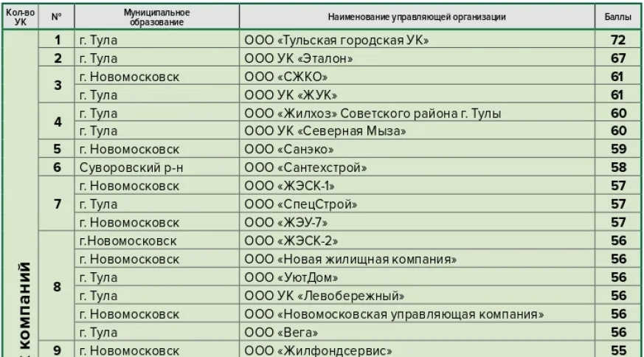Click the «Баллы» column header
Viewport: 644px width, 357px height.
617,17
